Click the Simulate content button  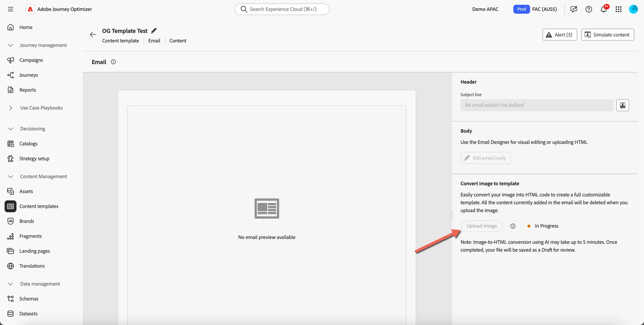607,35
